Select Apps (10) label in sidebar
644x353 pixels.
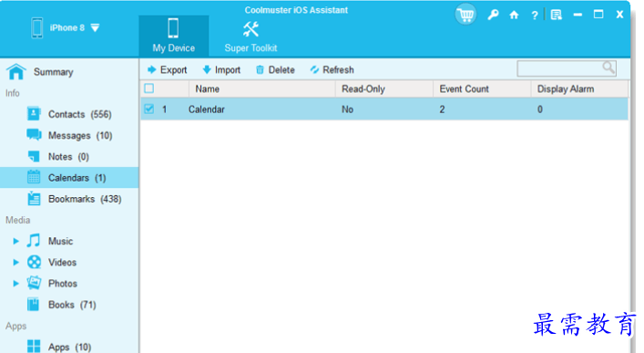point(69,347)
